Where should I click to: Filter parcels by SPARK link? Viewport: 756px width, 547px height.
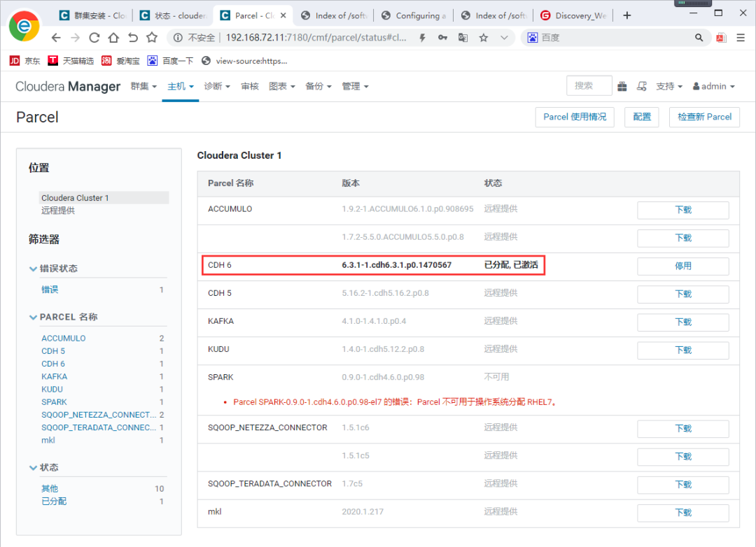pos(54,402)
